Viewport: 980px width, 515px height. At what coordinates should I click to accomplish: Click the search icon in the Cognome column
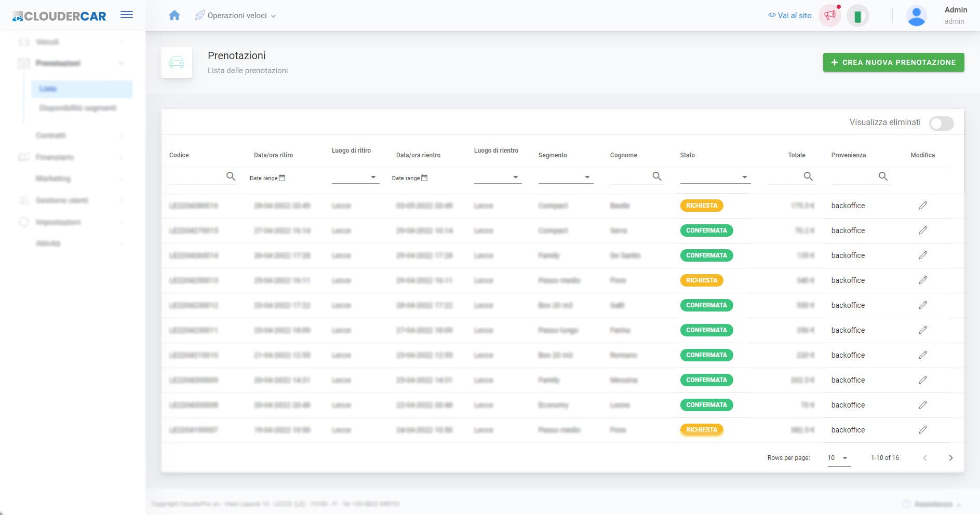(657, 177)
